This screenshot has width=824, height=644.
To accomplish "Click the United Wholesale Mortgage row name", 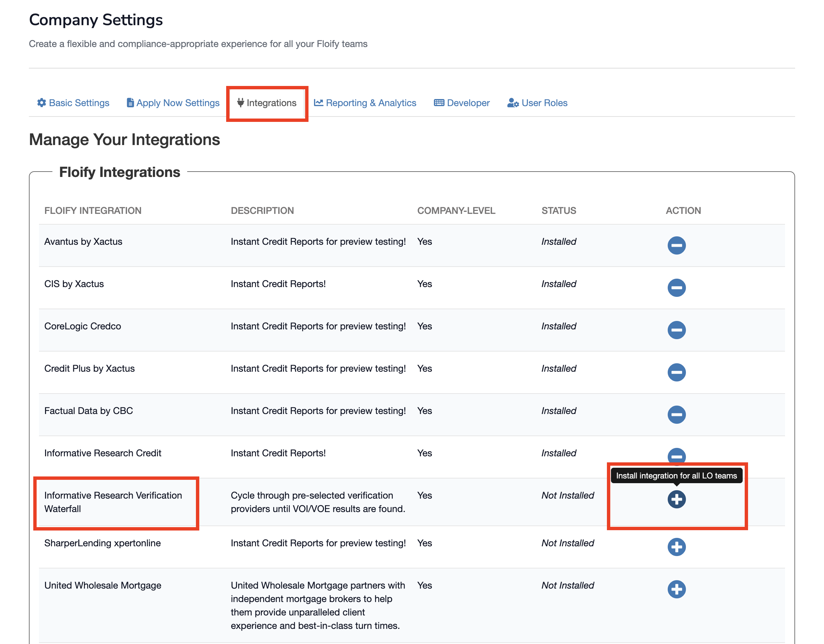I will [102, 585].
